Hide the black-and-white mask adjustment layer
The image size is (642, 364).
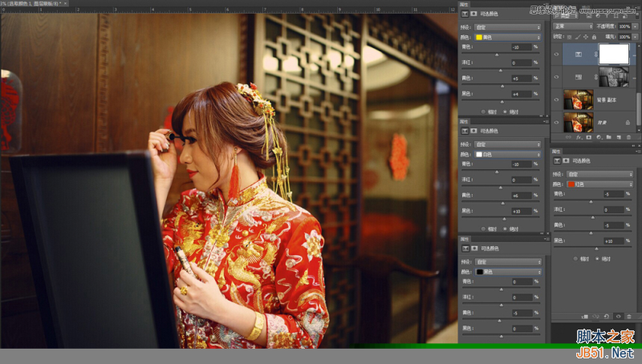click(x=556, y=77)
